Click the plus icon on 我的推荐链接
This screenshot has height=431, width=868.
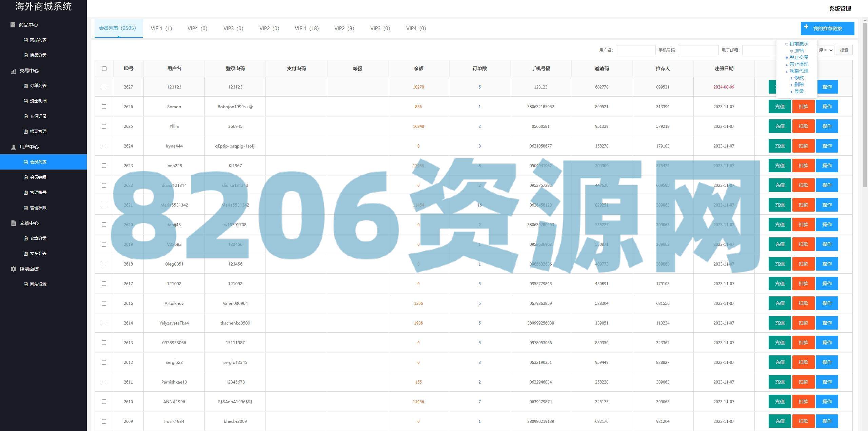(x=806, y=27)
